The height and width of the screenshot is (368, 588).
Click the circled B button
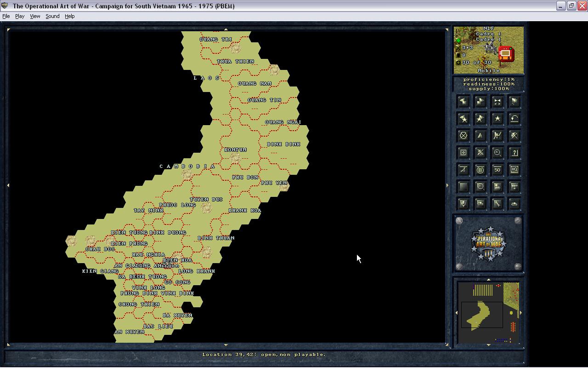(x=480, y=170)
